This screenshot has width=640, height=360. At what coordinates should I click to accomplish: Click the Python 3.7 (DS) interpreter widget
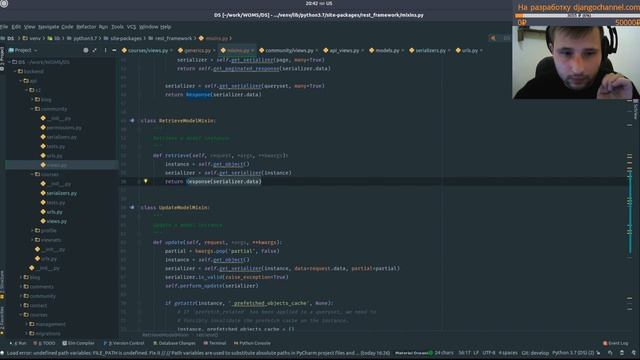[573, 353]
